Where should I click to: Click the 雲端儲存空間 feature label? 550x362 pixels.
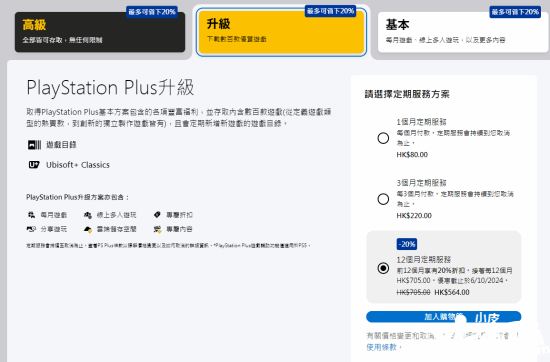click(116, 229)
